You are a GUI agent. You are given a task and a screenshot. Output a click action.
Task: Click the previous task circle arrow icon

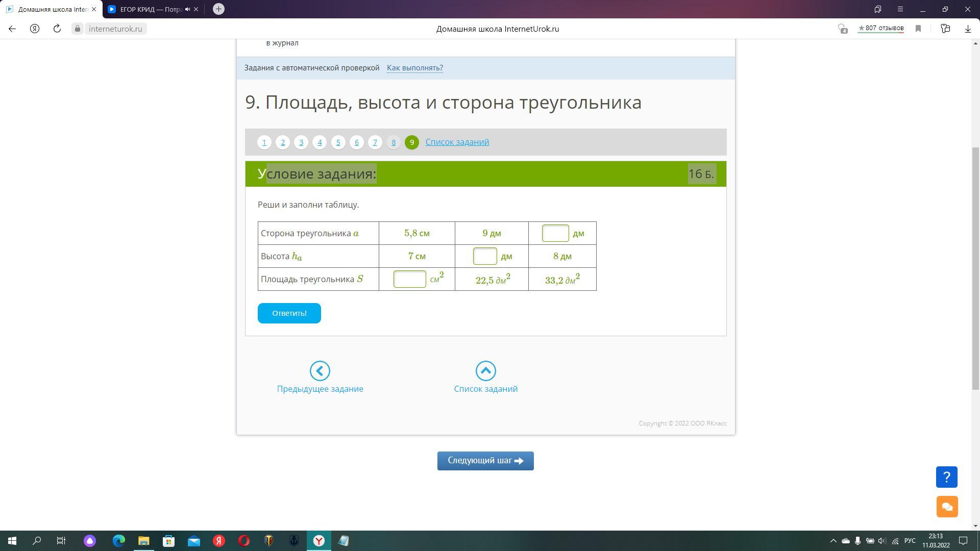[320, 371]
